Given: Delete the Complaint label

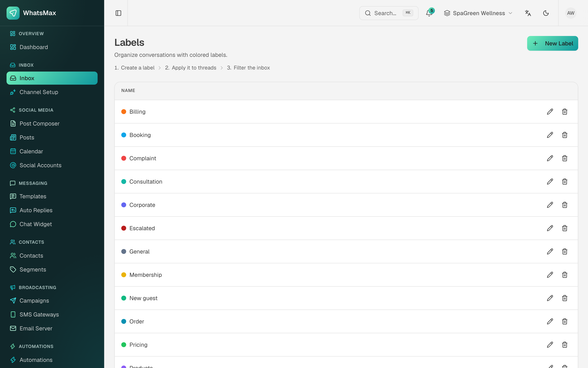Looking at the screenshot, I should coord(565,158).
